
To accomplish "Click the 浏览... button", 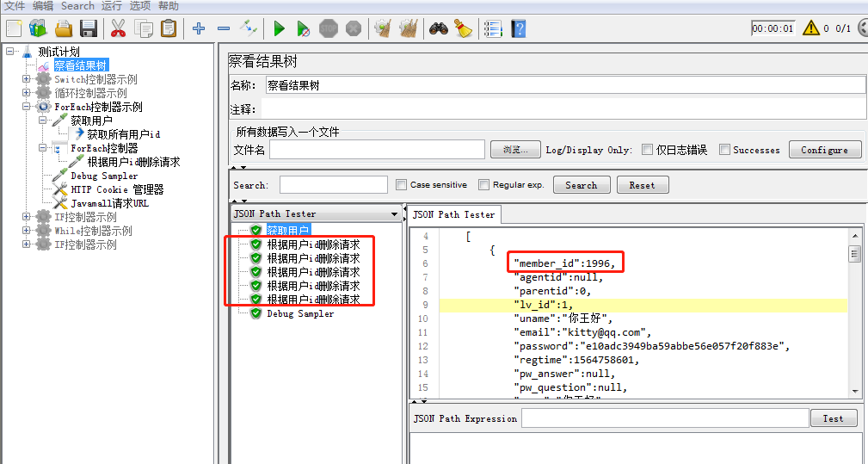I will click(x=515, y=150).
